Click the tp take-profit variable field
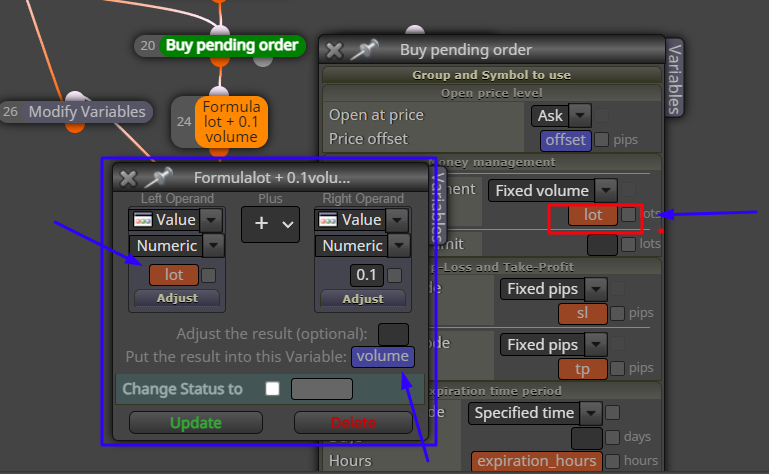 pos(583,369)
